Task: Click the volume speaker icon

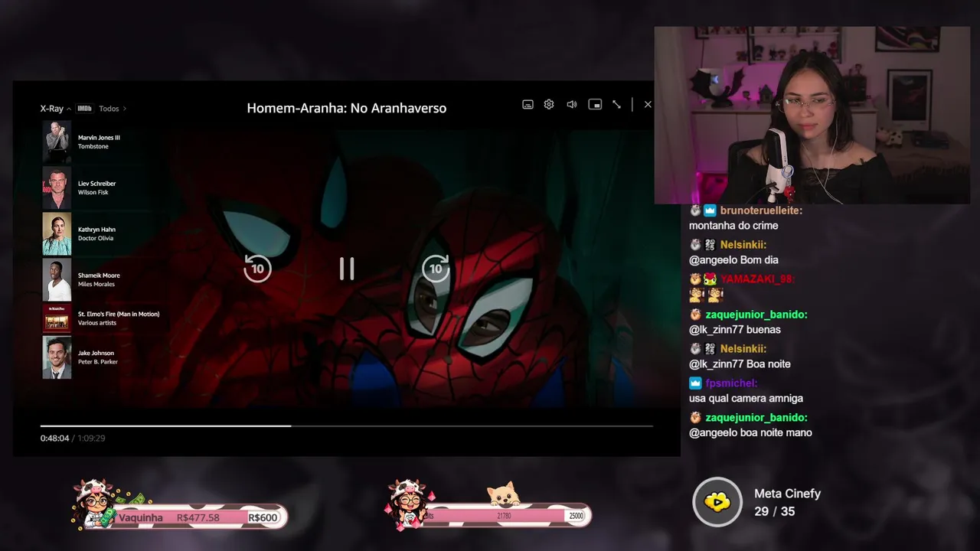Action: point(571,105)
